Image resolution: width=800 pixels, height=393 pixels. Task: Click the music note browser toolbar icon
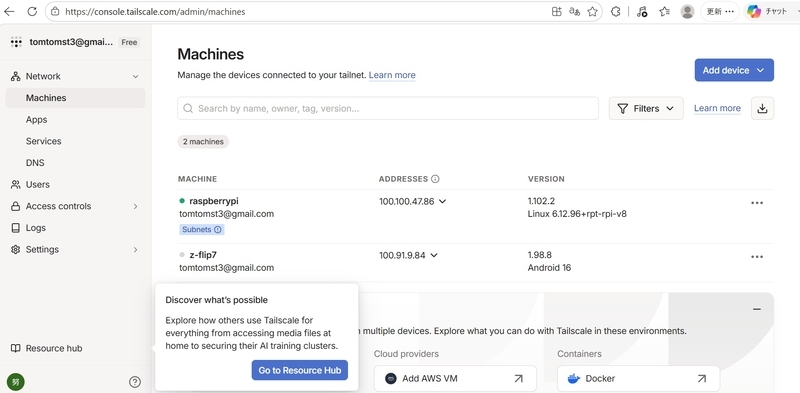pyautogui.click(x=642, y=11)
